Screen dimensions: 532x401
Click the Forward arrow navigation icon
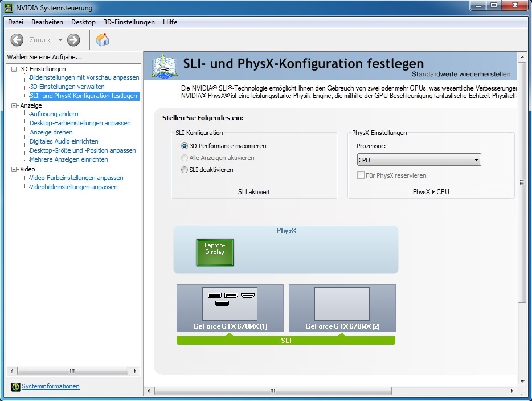pyautogui.click(x=73, y=40)
